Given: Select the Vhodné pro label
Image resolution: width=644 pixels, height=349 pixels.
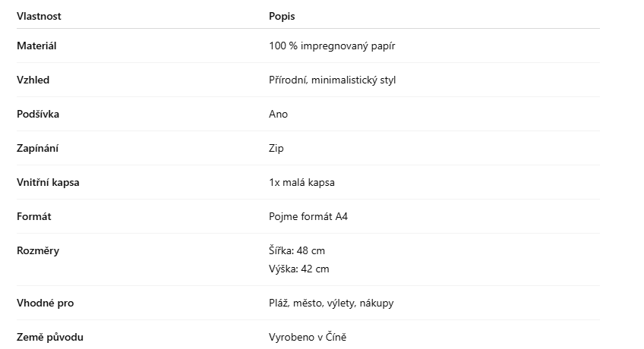Looking at the screenshot, I should click(x=45, y=303).
